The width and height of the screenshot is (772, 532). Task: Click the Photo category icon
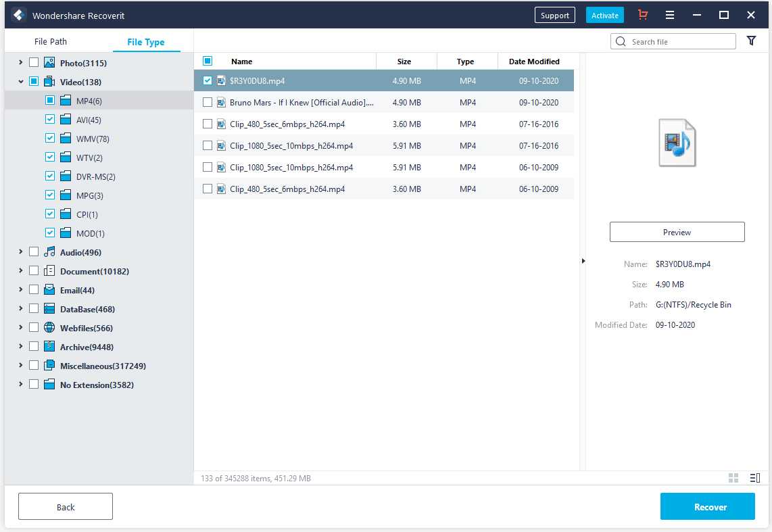point(49,62)
